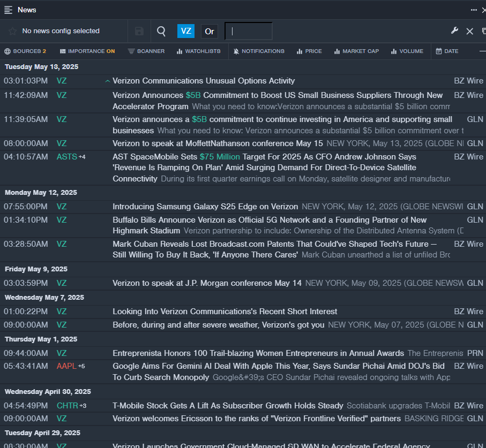
Task: Click the calendar icon beside Date
Action: pyautogui.click(x=438, y=51)
